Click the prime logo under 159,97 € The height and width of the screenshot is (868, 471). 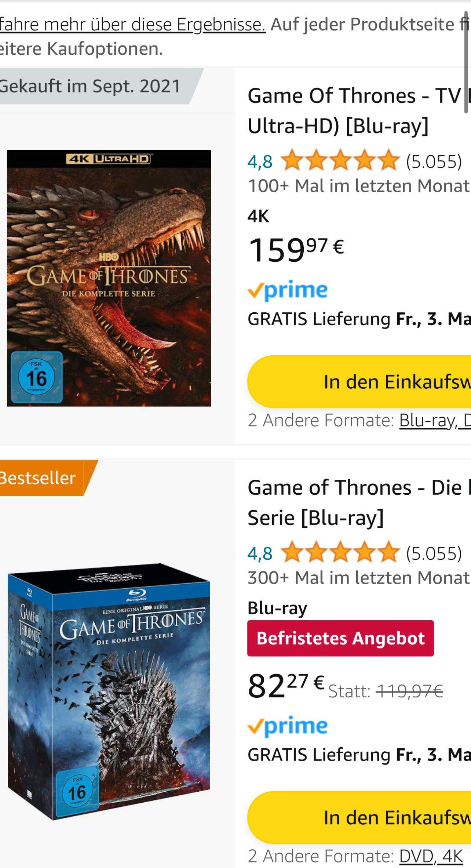[288, 290]
